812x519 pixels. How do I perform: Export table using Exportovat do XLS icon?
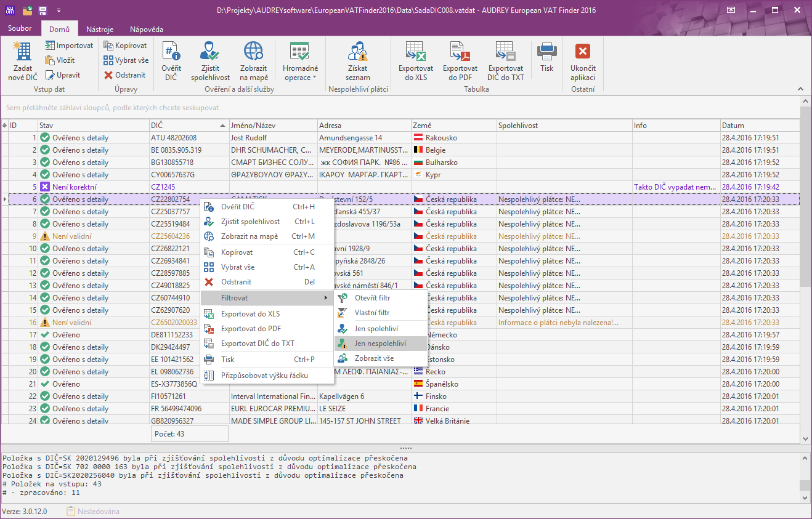415,52
